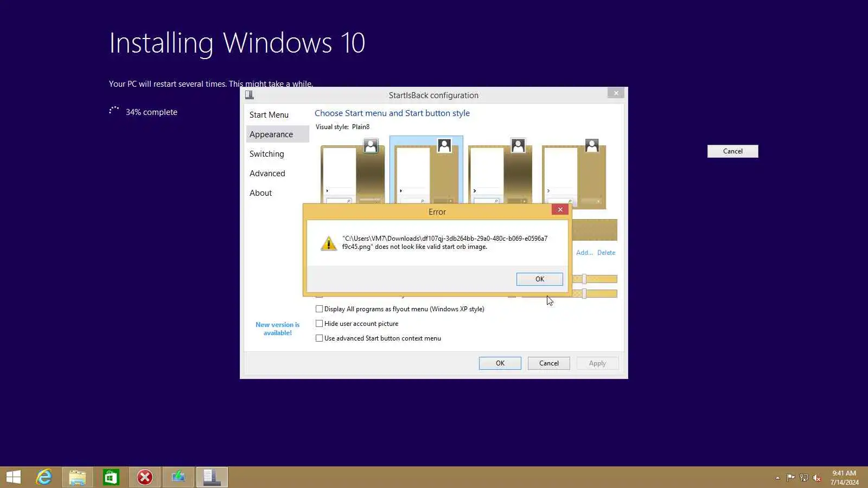Click the Apply button in StartIsBack configuration

(597, 363)
